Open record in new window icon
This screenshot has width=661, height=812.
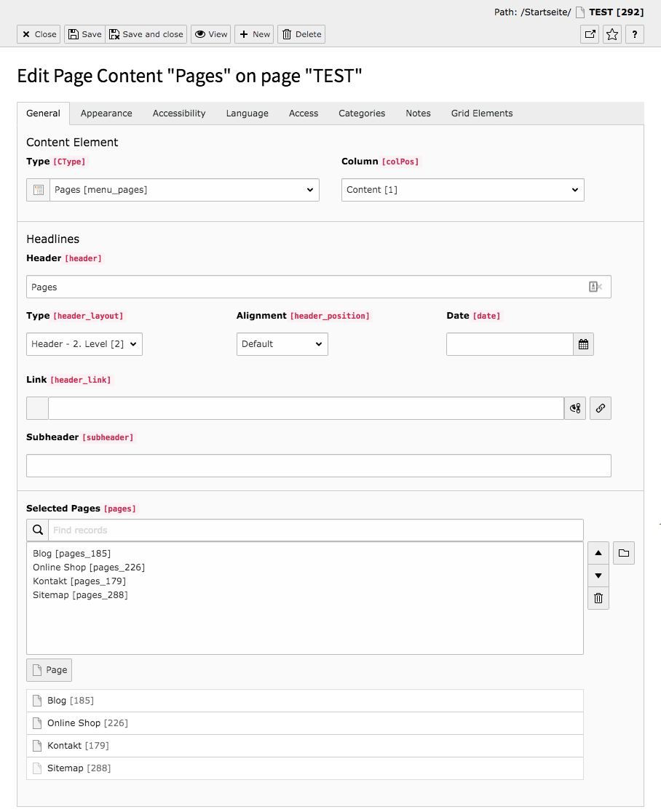click(590, 34)
